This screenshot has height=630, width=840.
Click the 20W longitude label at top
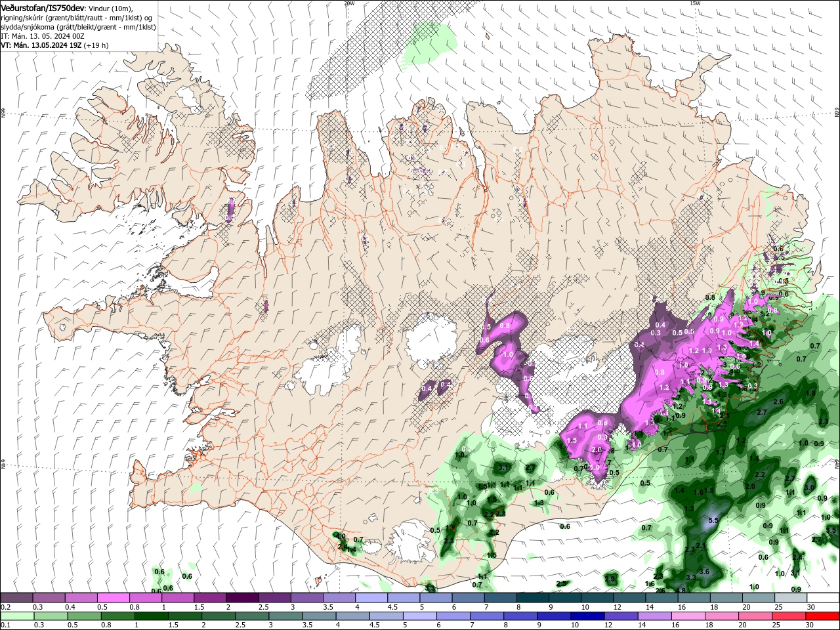(349, 3)
